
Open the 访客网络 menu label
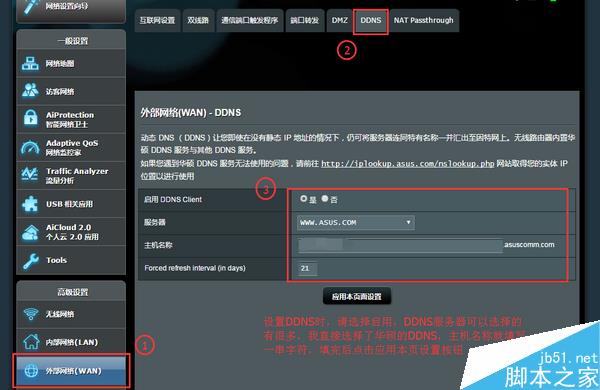click(60, 91)
